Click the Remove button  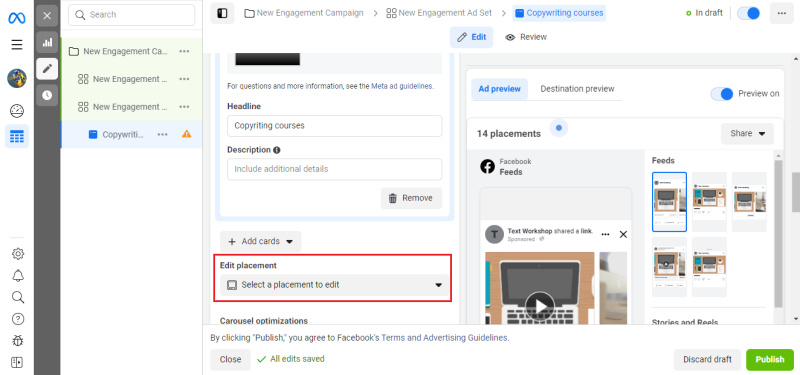[411, 198]
